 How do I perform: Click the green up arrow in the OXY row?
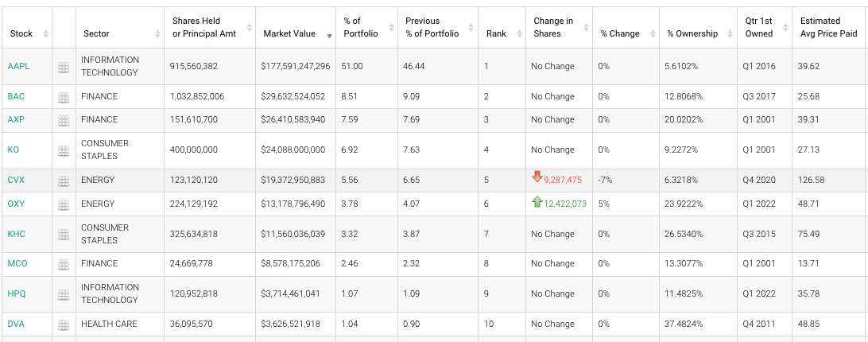tap(537, 202)
